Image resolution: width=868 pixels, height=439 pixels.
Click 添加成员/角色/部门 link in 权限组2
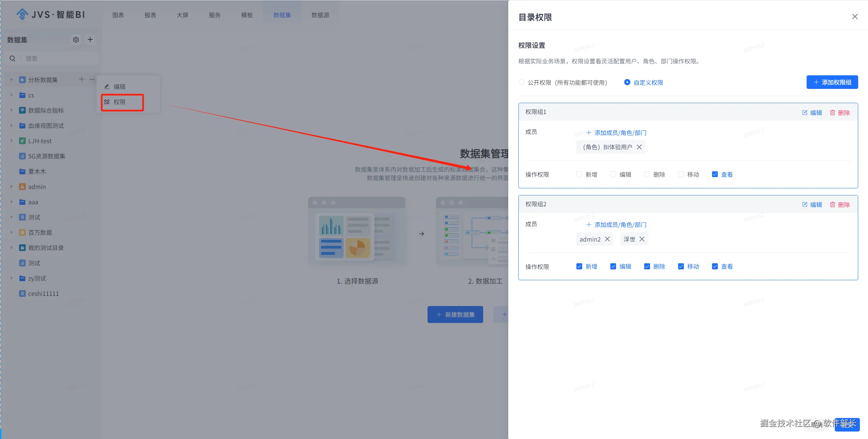(x=616, y=225)
